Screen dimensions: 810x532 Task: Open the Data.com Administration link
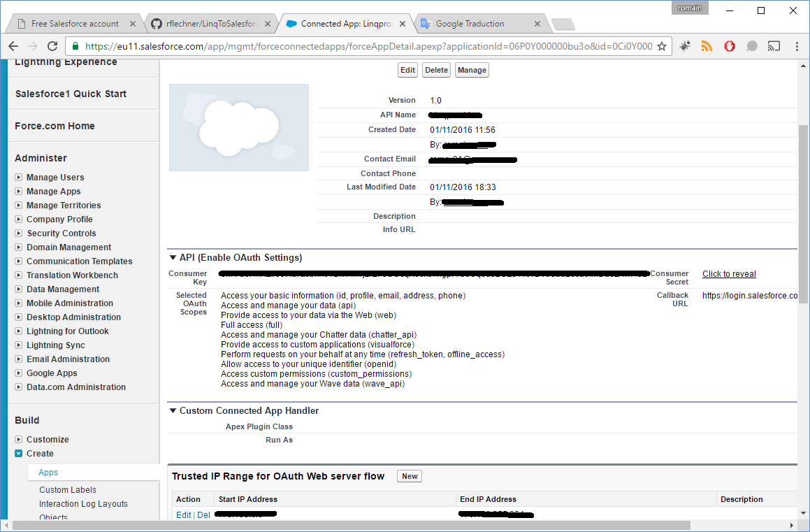[x=76, y=387]
